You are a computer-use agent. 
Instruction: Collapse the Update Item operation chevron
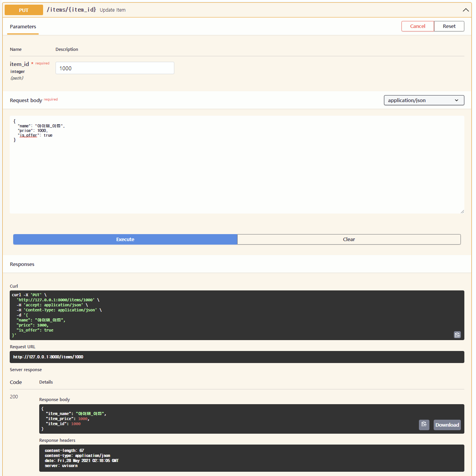(x=466, y=10)
